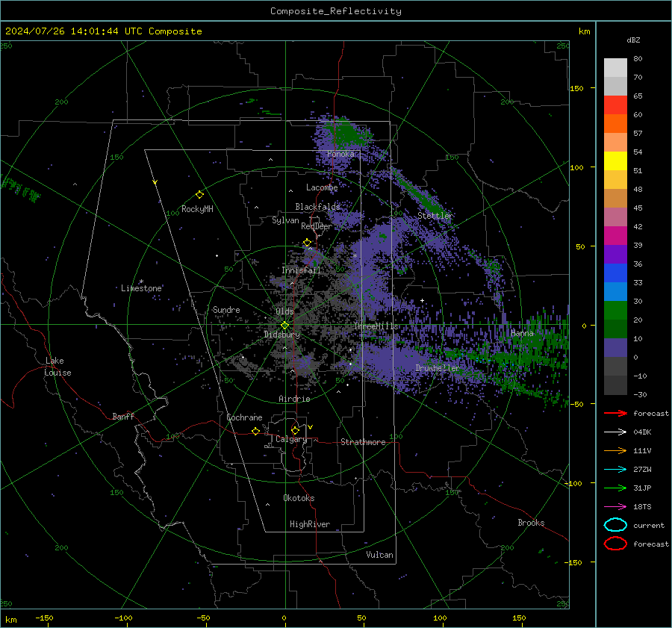
Task: Click the 'dBZ' legend heading
Action: coord(633,40)
